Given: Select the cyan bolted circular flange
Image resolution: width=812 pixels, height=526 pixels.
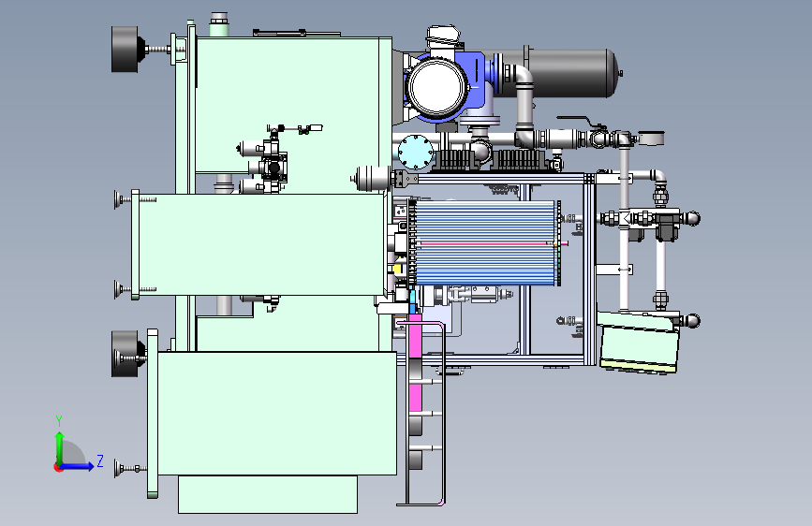Looking at the screenshot, I should pos(415,153).
